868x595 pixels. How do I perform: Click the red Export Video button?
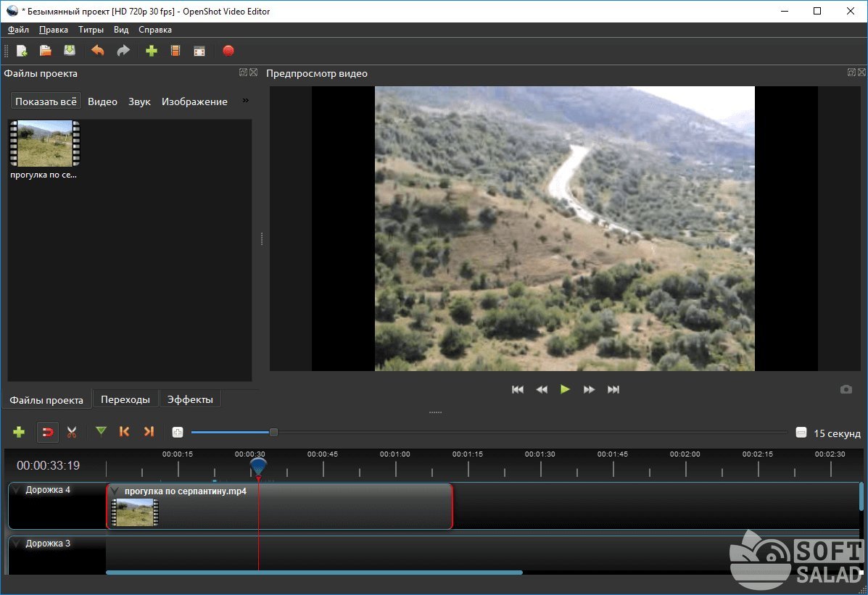pos(228,51)
